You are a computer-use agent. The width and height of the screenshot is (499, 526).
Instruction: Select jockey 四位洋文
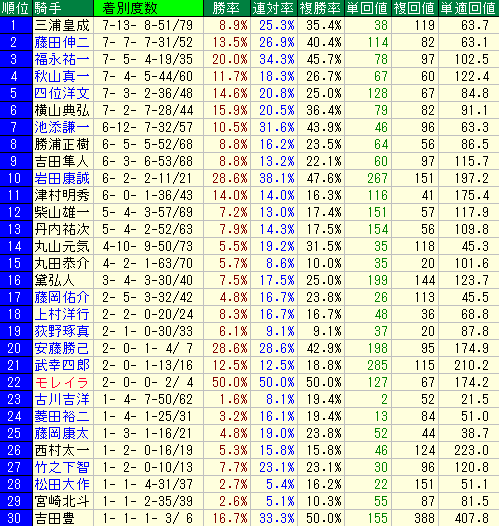coord(62,94)
